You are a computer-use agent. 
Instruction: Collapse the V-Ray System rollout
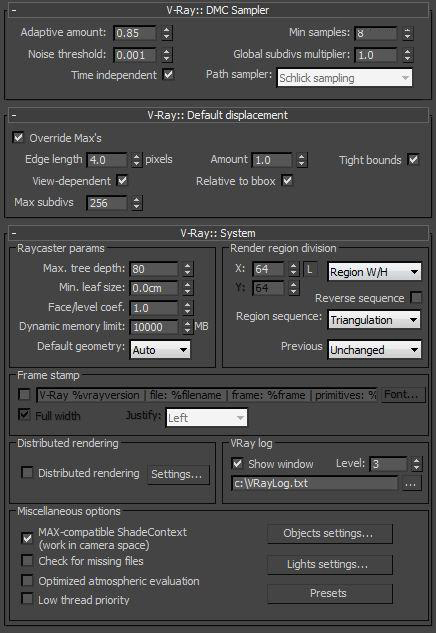[x=218, y=233]
